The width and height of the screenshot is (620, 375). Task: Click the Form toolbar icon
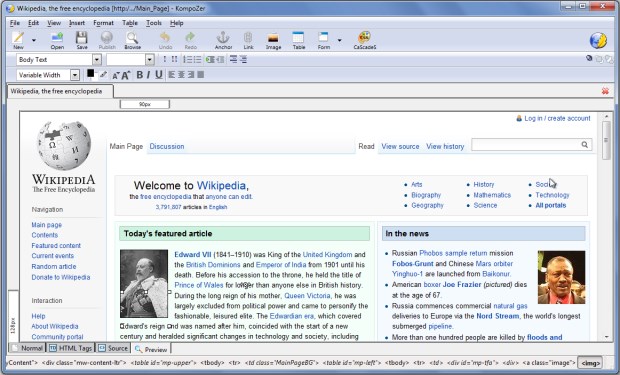click(323, 40)
